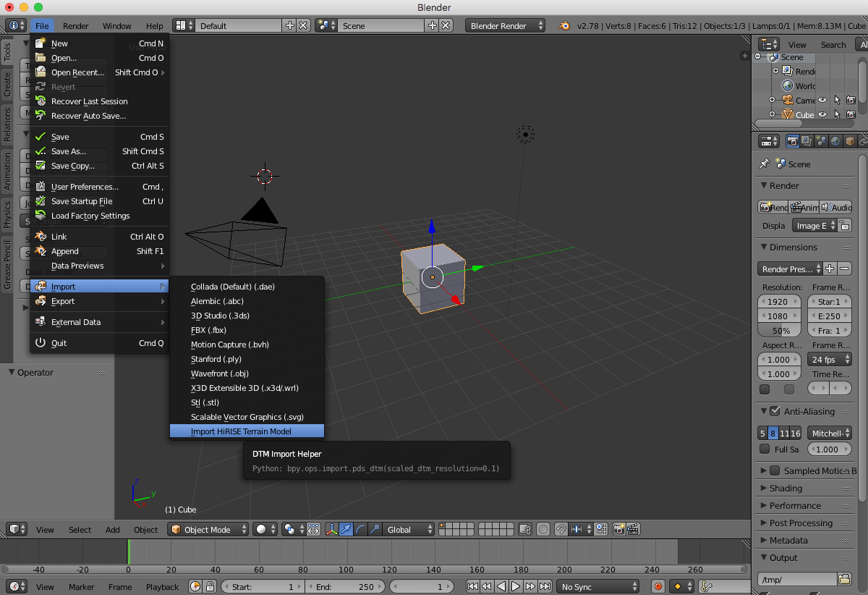Click the folder icon next to /tmp/ output path
Image resolution: width=868 pixels, height=595 pixels.
844,579
